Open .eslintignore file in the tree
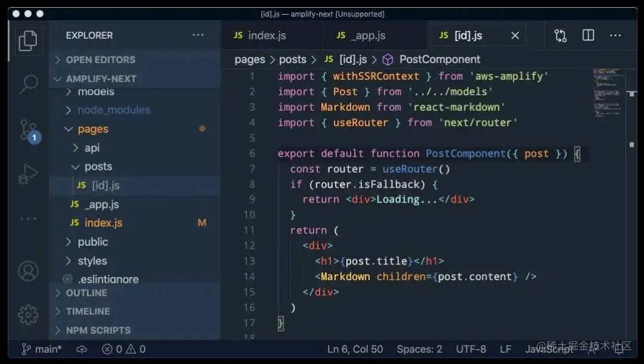This screenshot has height=364, width=644. coord(135,279)
